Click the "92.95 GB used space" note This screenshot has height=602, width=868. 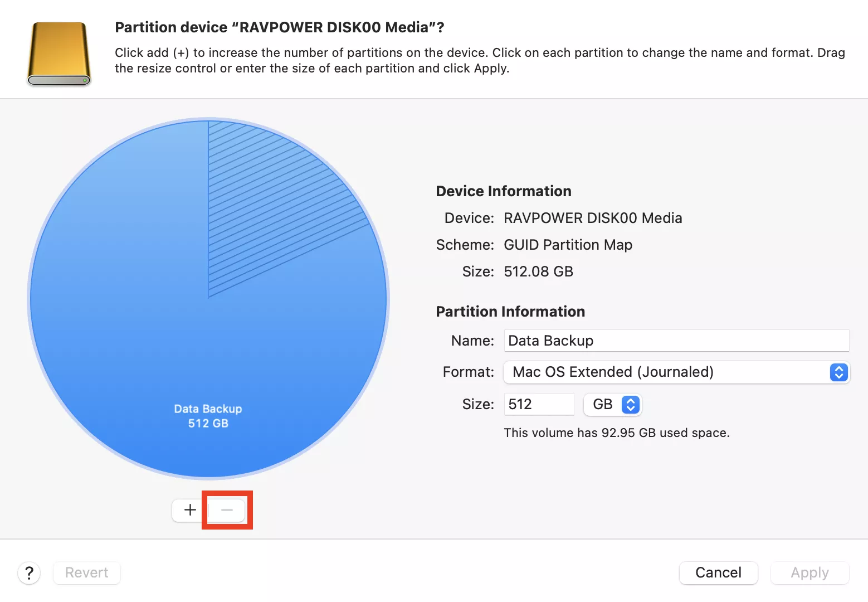coord(616,433)
